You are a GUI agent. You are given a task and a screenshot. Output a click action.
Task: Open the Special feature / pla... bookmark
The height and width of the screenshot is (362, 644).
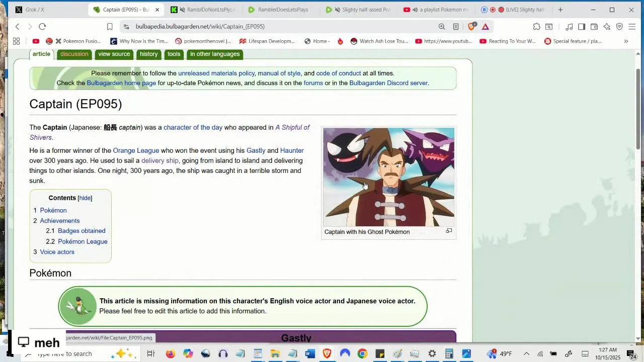pyautogui.click(x=573, y=41)
